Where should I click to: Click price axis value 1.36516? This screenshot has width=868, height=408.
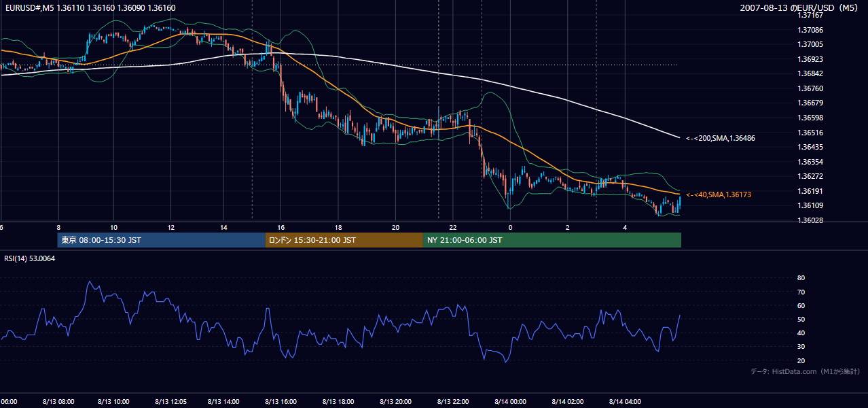click(811, 133)
